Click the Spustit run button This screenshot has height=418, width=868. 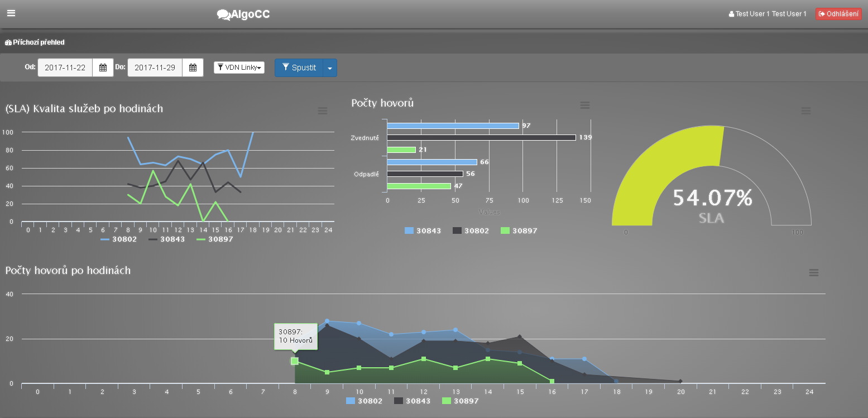coord(299,68)
